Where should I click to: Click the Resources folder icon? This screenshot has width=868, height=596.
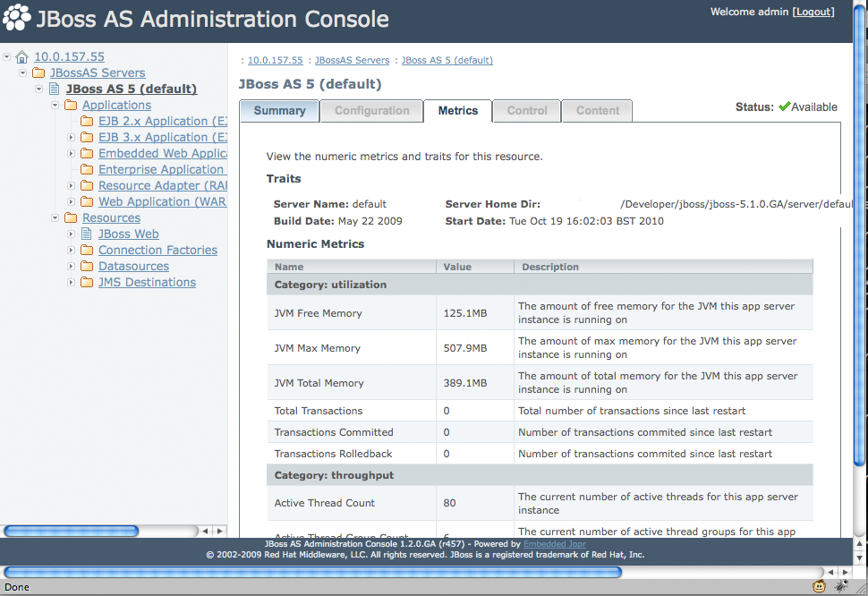click(71, 217)
